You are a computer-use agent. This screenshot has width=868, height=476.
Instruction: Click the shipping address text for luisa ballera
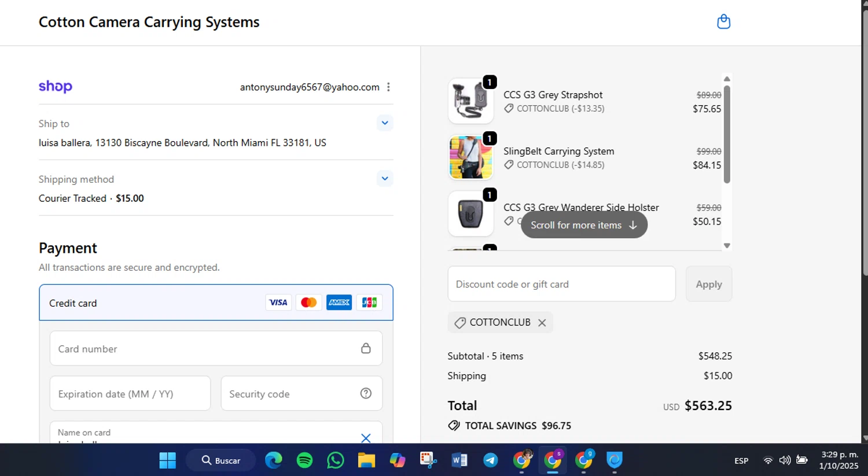pyautogui.click(x=182, y=142)
